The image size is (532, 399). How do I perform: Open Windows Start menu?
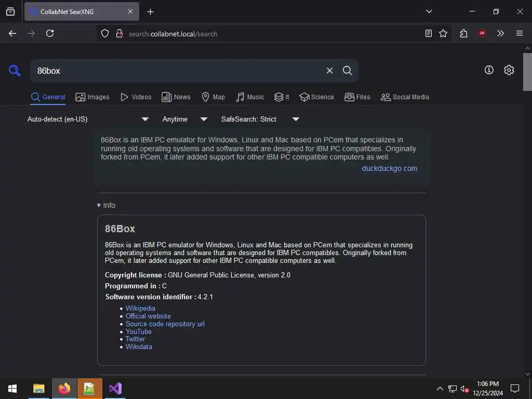coord(12,389)
